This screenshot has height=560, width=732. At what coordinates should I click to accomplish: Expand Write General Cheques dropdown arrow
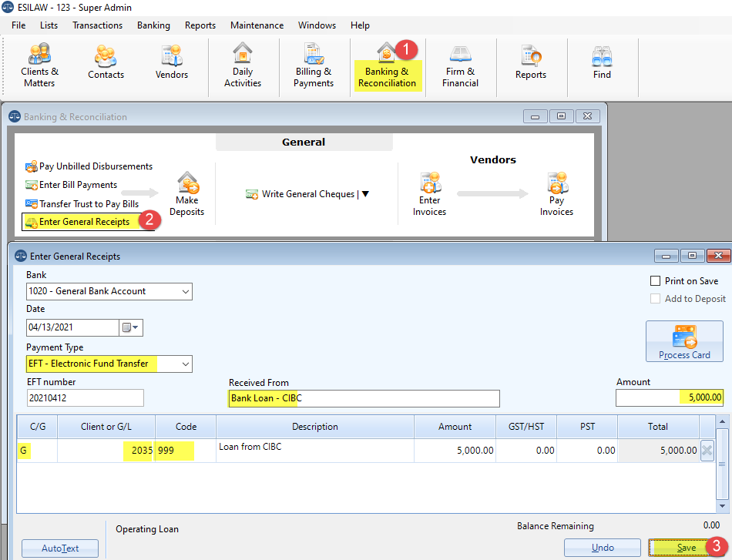(365, 194)
